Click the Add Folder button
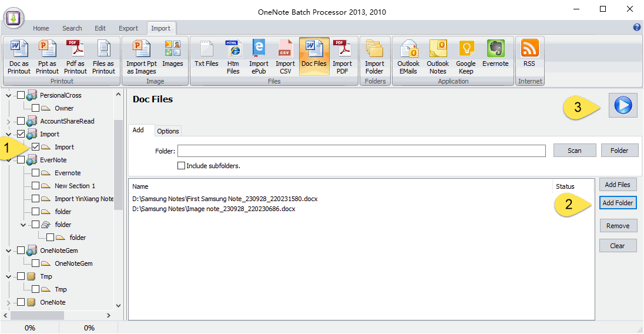Viewport: 644px width, 334px height. click(x=618, y=202)
